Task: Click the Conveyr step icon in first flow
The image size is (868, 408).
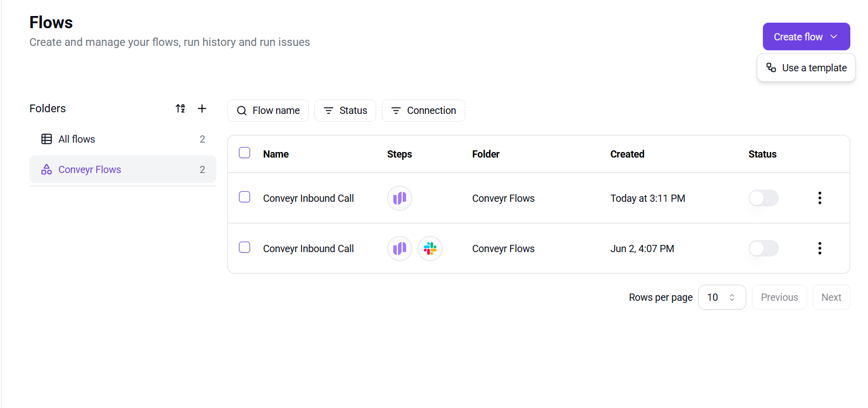Action: (399, 198)
